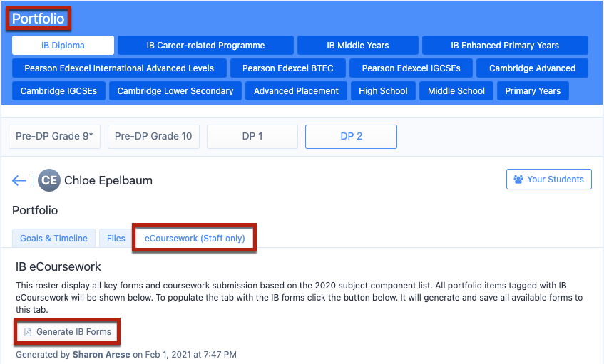Click the people icon in Your Students
The image size is (604, 364).
518,180
